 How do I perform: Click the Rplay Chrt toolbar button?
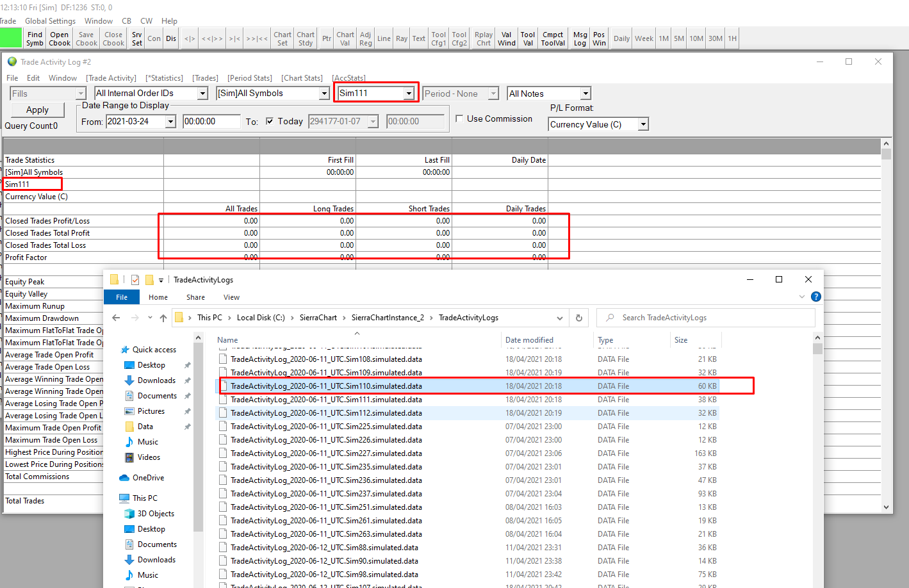pyautogui.click(x=484, y=39)
